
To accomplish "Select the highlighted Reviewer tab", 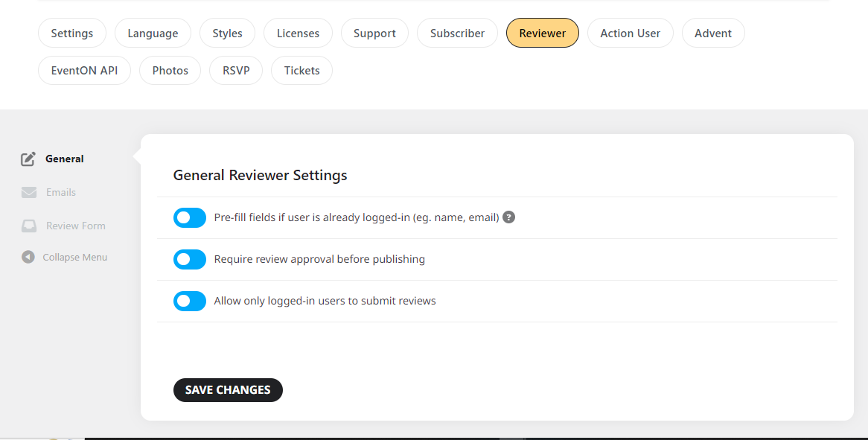I will [543, 34].
